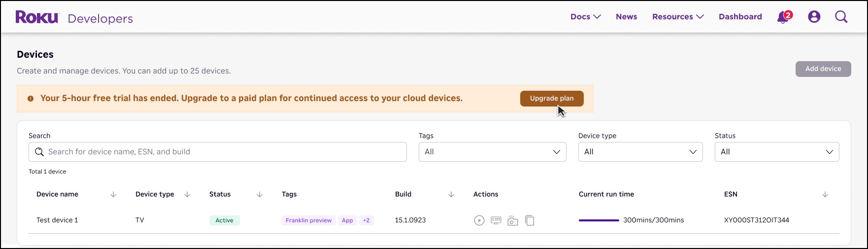This screenshot has width=868, height=249.
Task: Click the Upgrade plan button
Action: point(552,99)
